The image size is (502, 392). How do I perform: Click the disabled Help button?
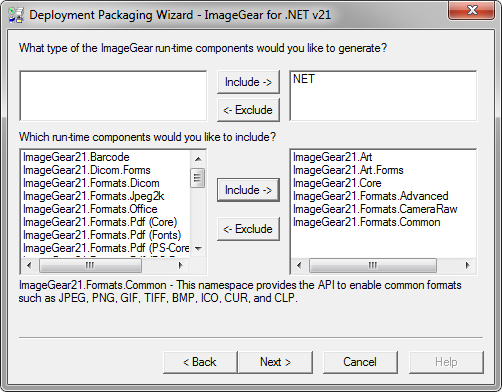[x=446, y=362]
